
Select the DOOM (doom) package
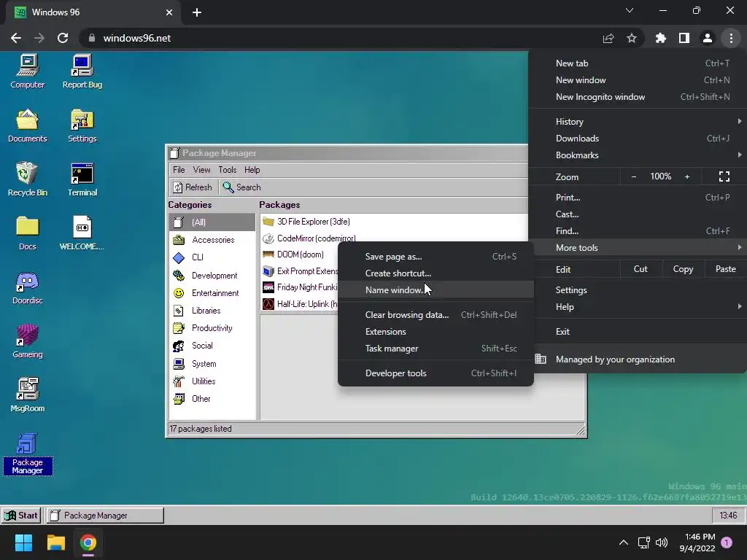pyautogui.click(x=299, y=254)
